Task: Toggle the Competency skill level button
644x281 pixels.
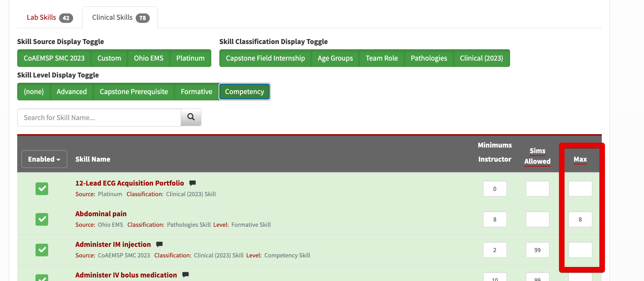Action: coord(244,92)
